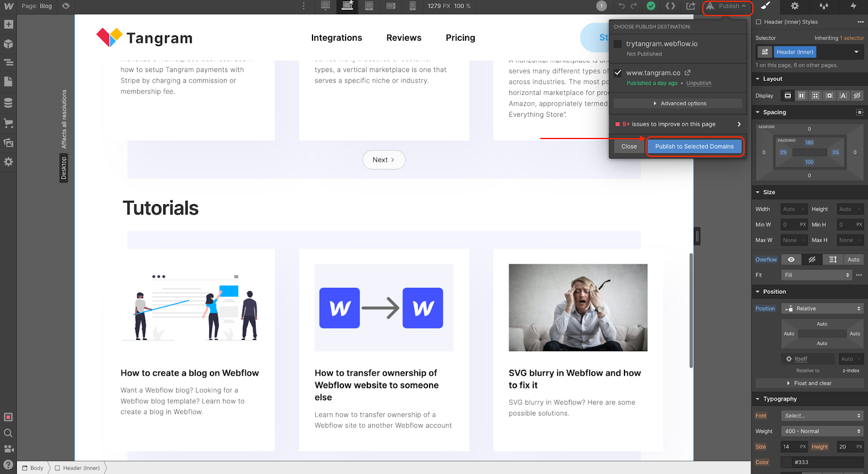Select the large desktop breakpoint icon
Viewport: 868px width, 474px height.
pos(325,6)
